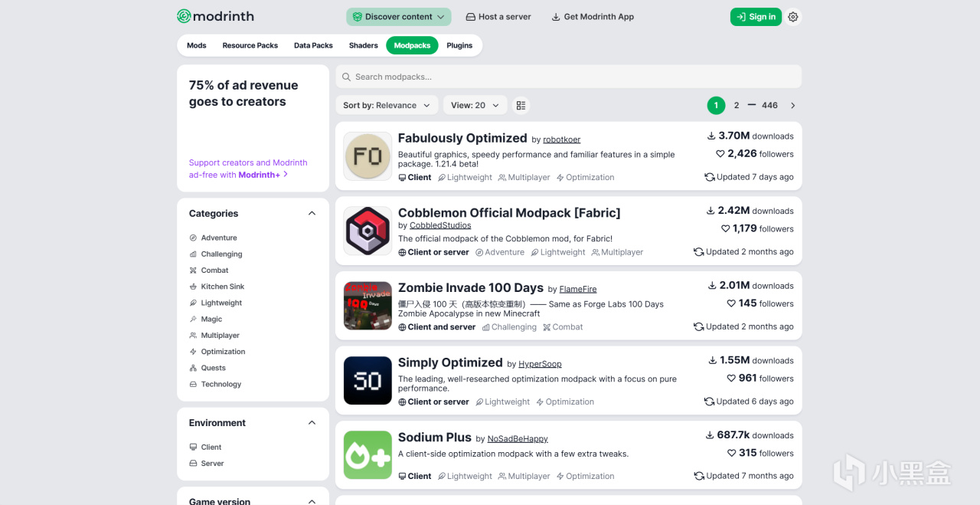This screenshot has height=505, width=980.
Task: Go to next page arrow
Action: point(792,106)
